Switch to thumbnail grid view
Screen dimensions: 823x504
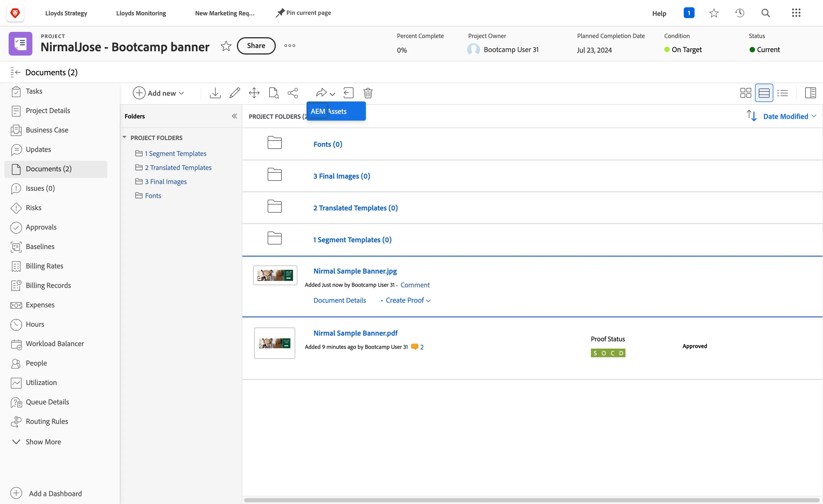(x=746, y=93)
